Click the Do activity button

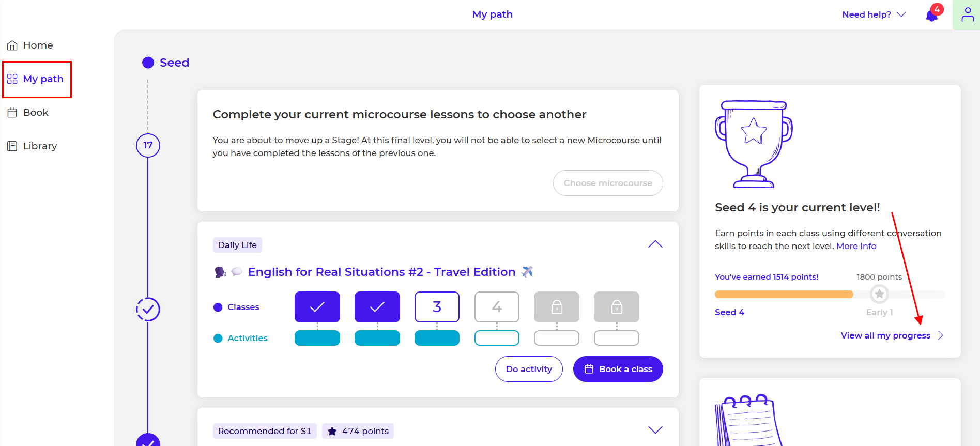[x=529, y=369]
